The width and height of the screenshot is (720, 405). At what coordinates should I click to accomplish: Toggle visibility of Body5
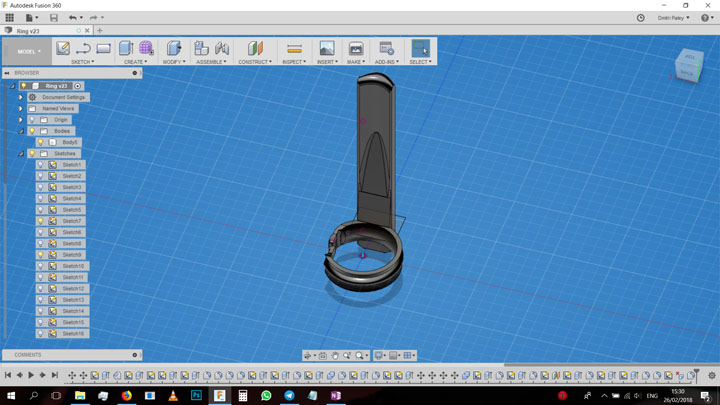tap(40, 142)
